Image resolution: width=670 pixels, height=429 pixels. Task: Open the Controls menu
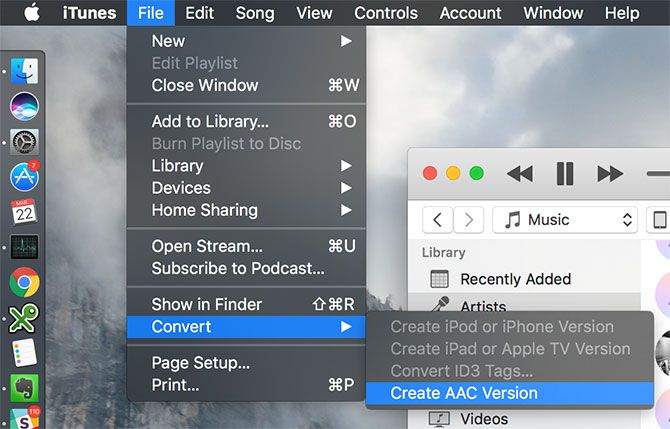(386, 13)
